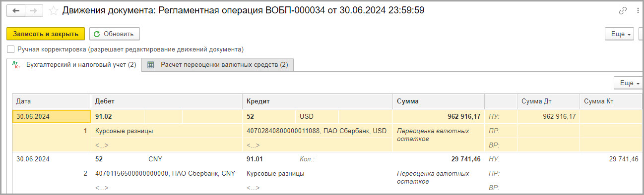Go forward with the right arrow

point(34,10)
